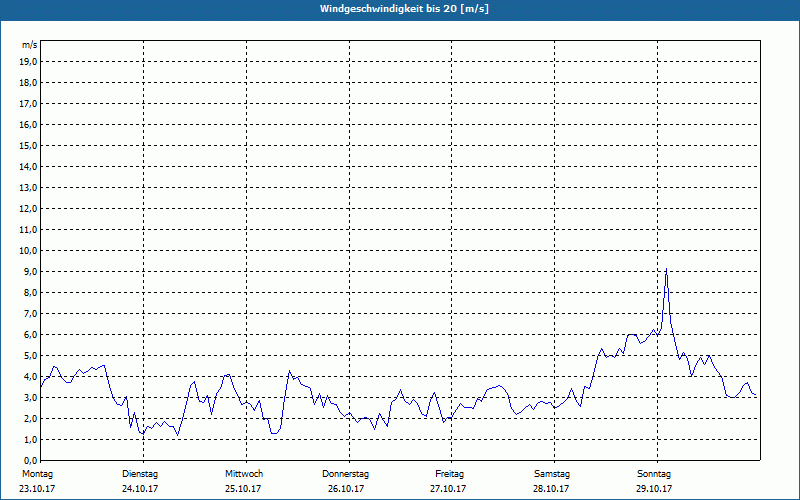This screenshot has width=800, height=500.
Task: Click the 16,0 y-axis label
Action: 28,124
